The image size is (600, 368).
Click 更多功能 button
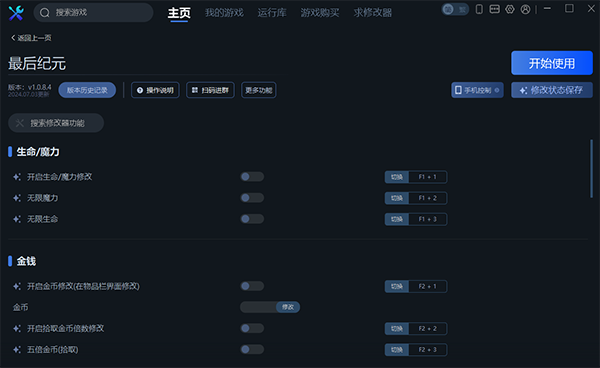pyautogui.click(x=259, y=90)
